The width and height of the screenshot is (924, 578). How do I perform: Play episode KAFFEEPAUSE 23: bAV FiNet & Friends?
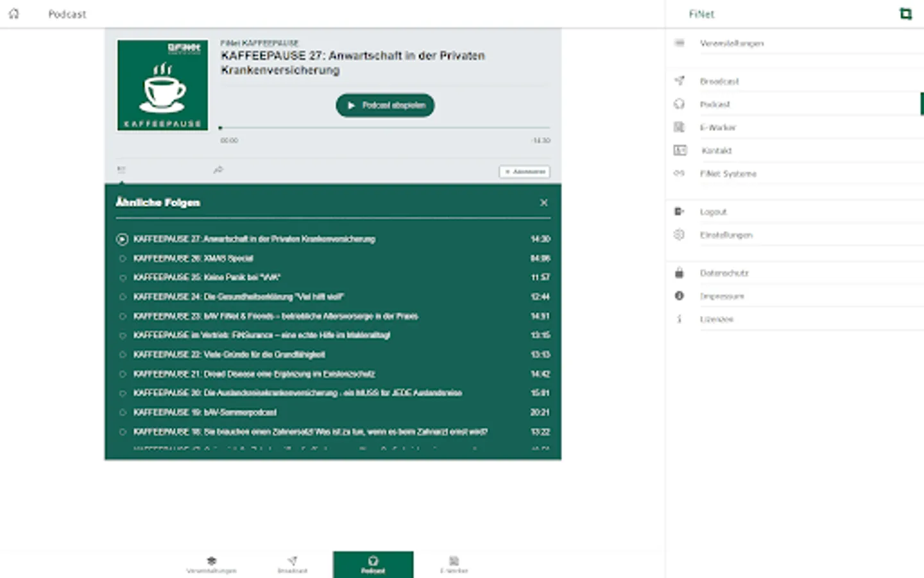(x=276, y=317)
